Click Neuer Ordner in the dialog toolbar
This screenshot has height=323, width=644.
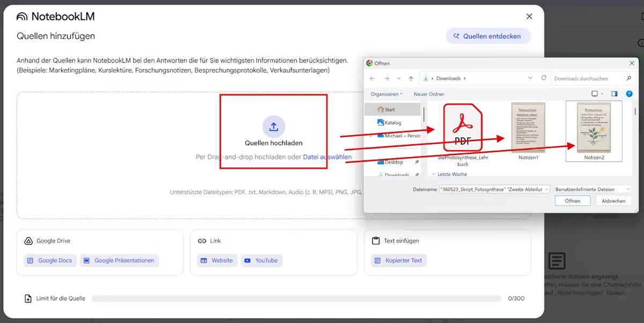[x=429, y=94]
